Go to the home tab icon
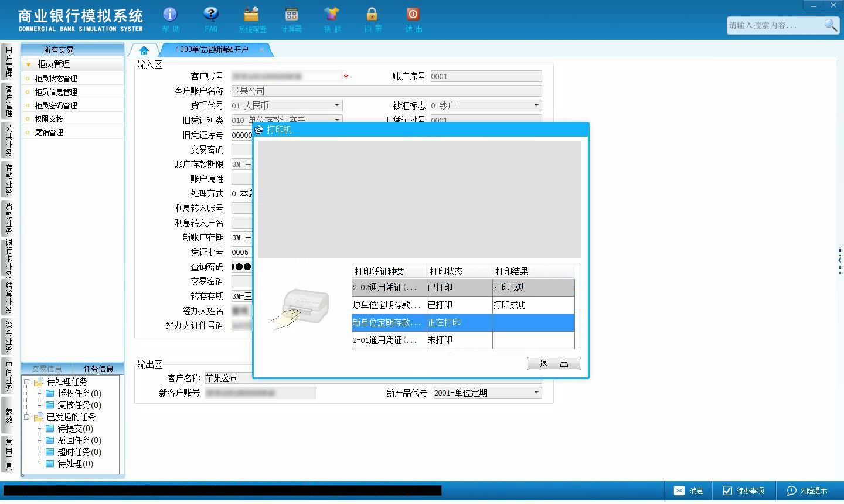Screen dimensions: 844x504 (x=144, y=50)
